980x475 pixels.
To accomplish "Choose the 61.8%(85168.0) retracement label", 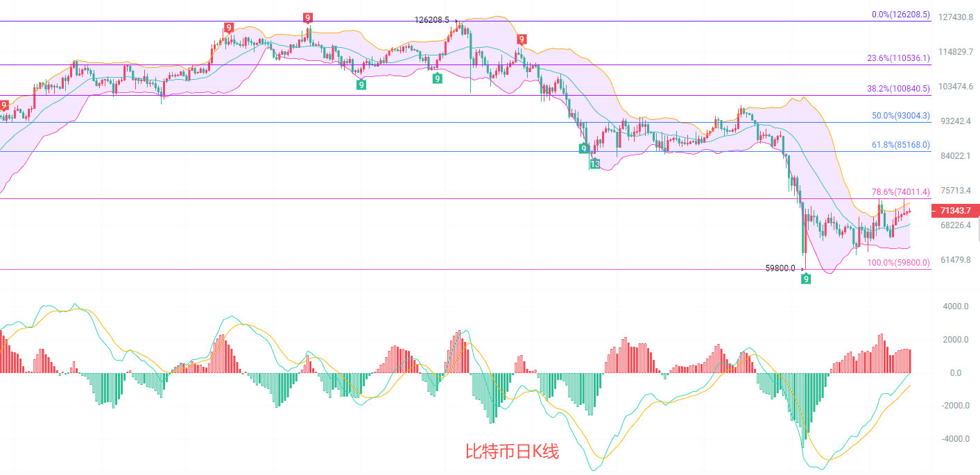I will 900,145.
